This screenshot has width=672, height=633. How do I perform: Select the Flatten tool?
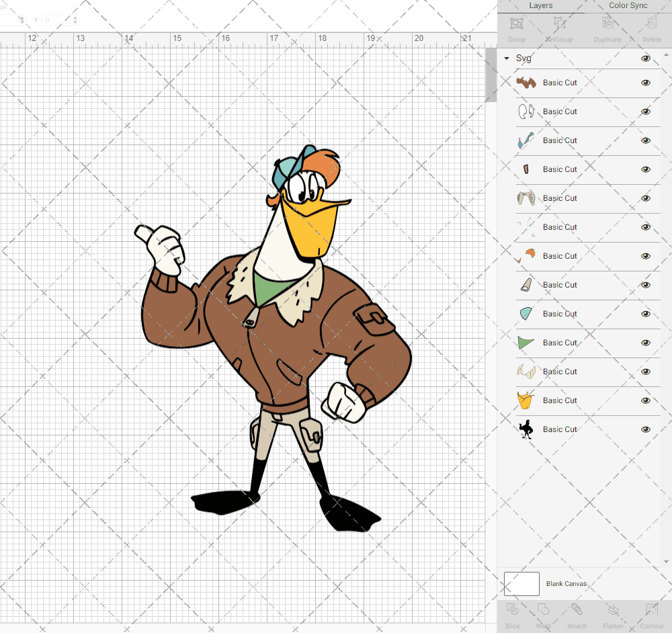[x=614, y=610]
